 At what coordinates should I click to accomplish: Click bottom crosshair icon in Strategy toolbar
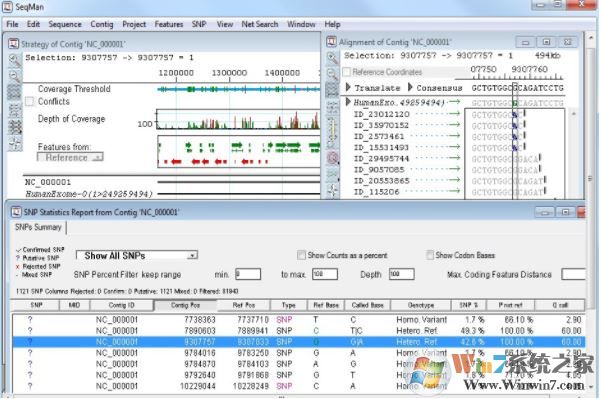[15, 144]
